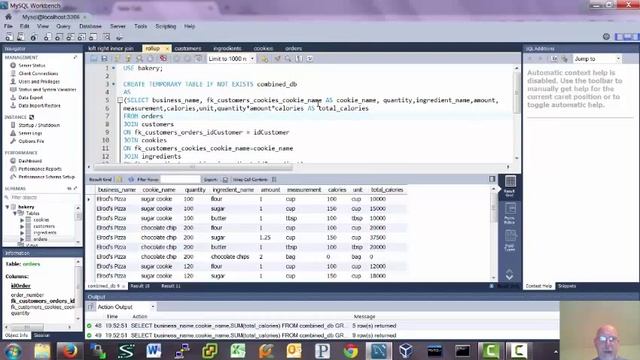640x360 pixels.
Task: Open Dashboard in Performance section
Action: pos(30,161)
